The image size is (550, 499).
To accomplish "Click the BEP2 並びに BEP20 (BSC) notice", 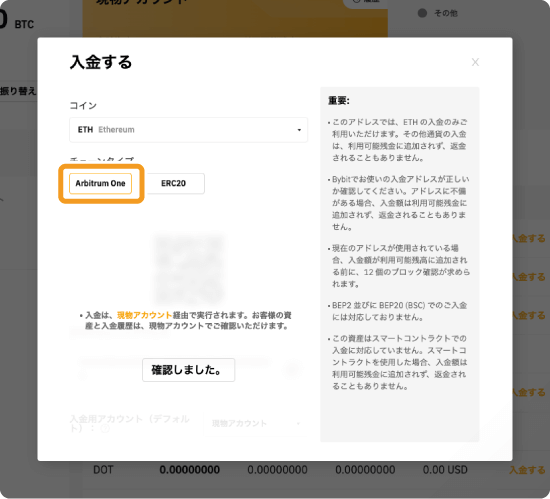I will (398, 311).
